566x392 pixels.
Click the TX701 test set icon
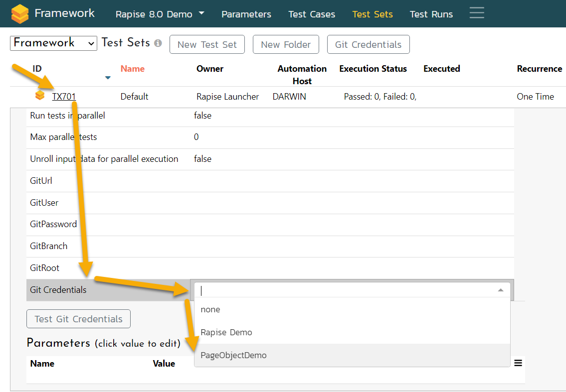[40, 95]
